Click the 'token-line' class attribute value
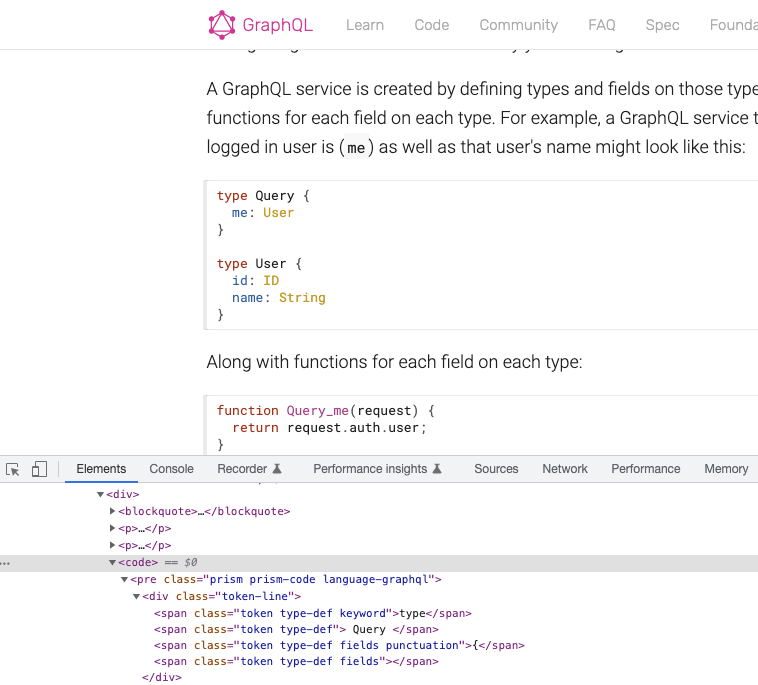The width and height of the screenshot is (758, 685). [255, 596]
